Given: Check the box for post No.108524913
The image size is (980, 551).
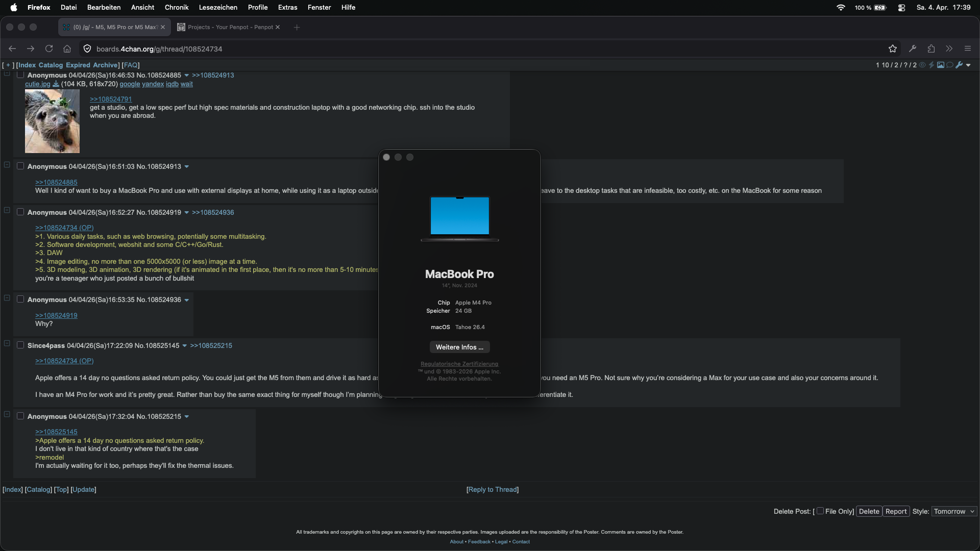Looking at the screenshot, I should coord(20,166).
